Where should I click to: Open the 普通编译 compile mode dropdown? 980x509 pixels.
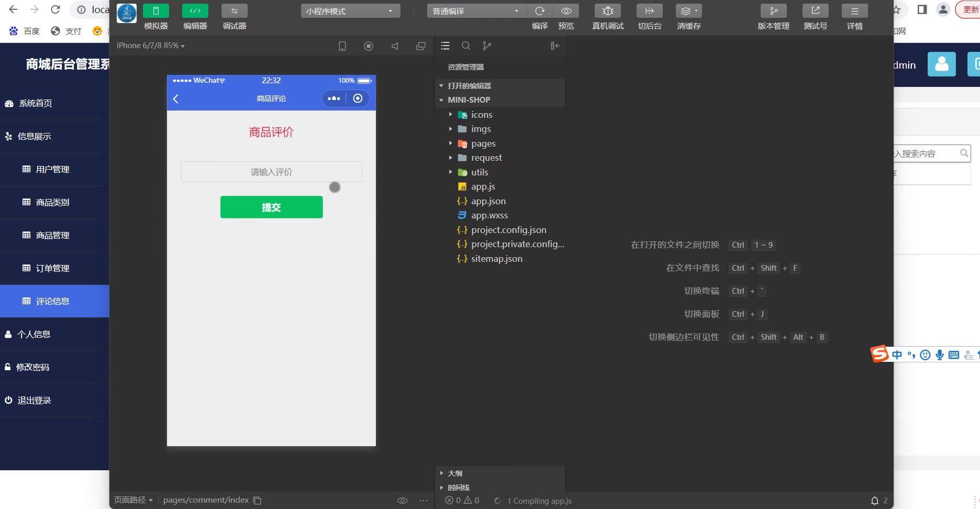click(x=476, y=11)
